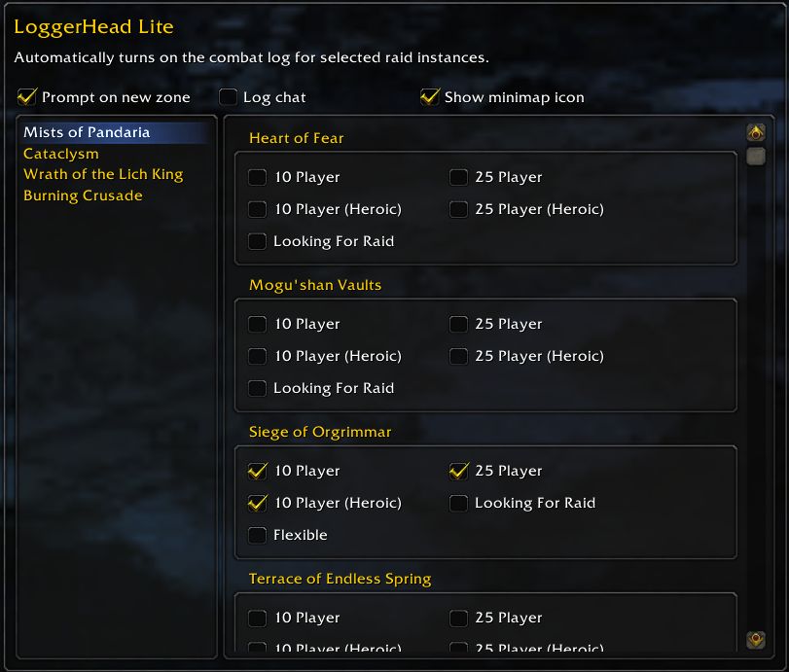This screenshot has width=789, height=672.
Task: Disable Prompt on new zone checkbox
Action: 27,97
